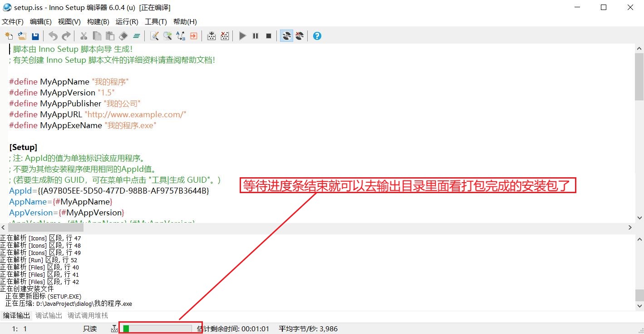Select output line 正在更新图标 (SETUP.EXE)

[x=43, y=296]
